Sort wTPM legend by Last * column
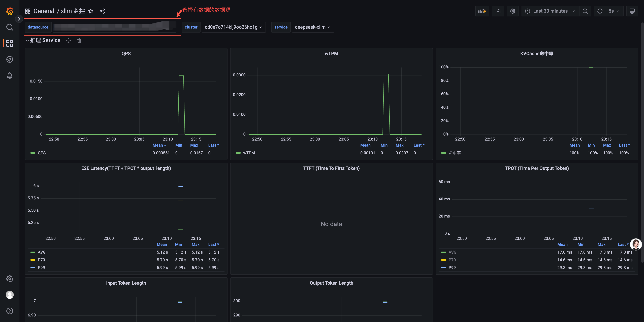 (x=419, y=145)
